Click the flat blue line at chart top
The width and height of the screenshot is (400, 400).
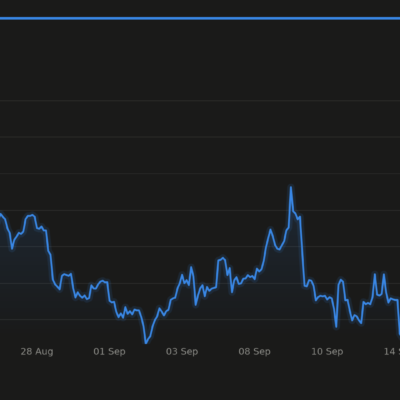coord(200,18)
